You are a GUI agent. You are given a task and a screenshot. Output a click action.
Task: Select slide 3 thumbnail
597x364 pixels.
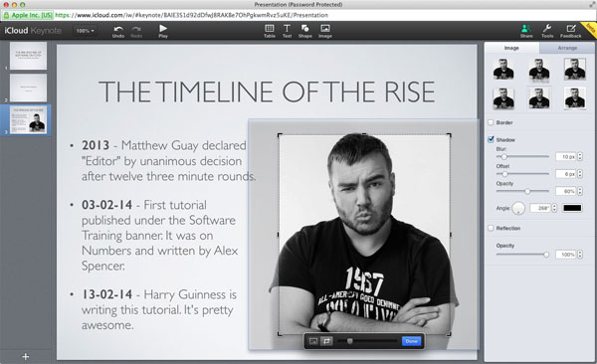pos(29,120)
